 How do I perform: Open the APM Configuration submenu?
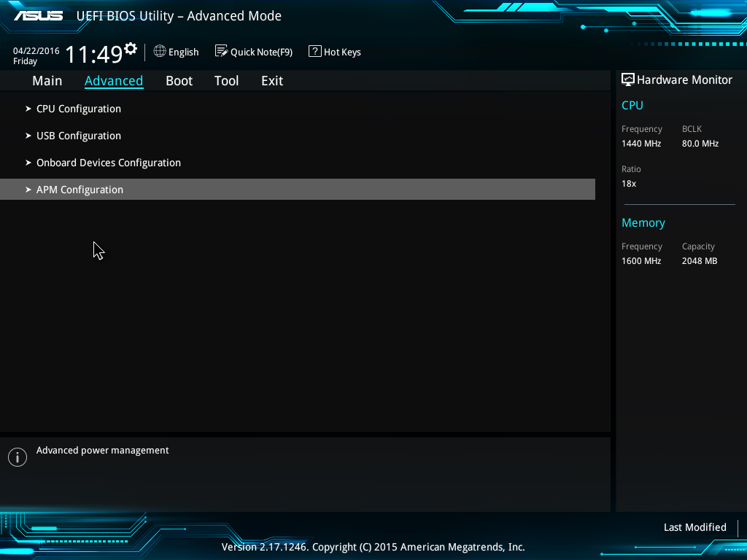(x=298, y=190)
